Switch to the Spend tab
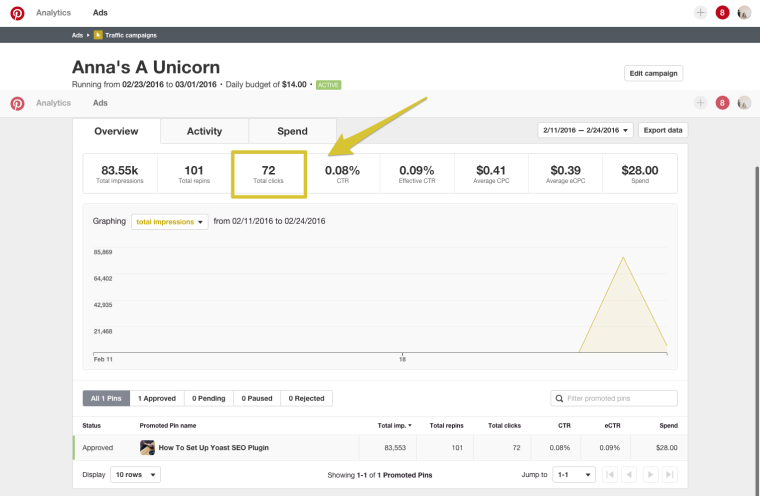Viewport: 760px width, 496px height. [292, 131]
